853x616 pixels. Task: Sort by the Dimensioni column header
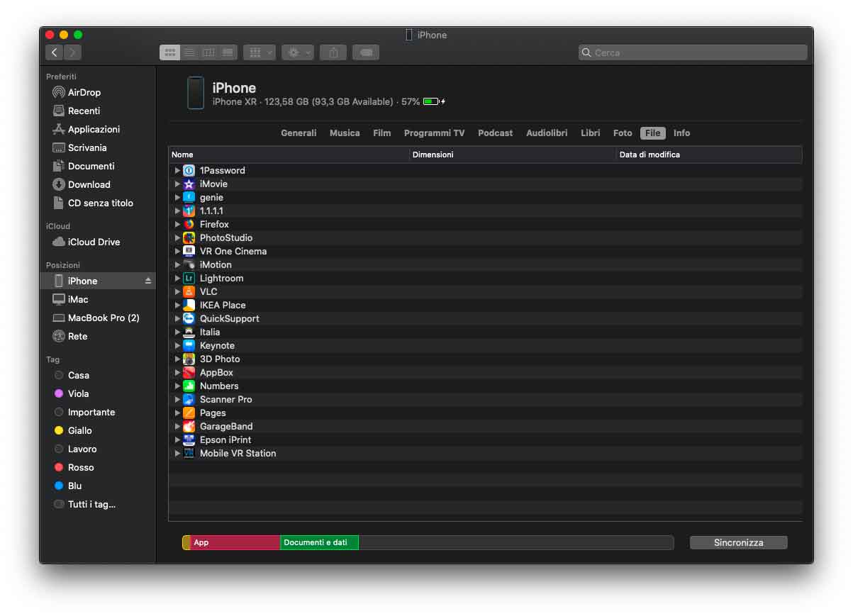click(x=512, y=155)
